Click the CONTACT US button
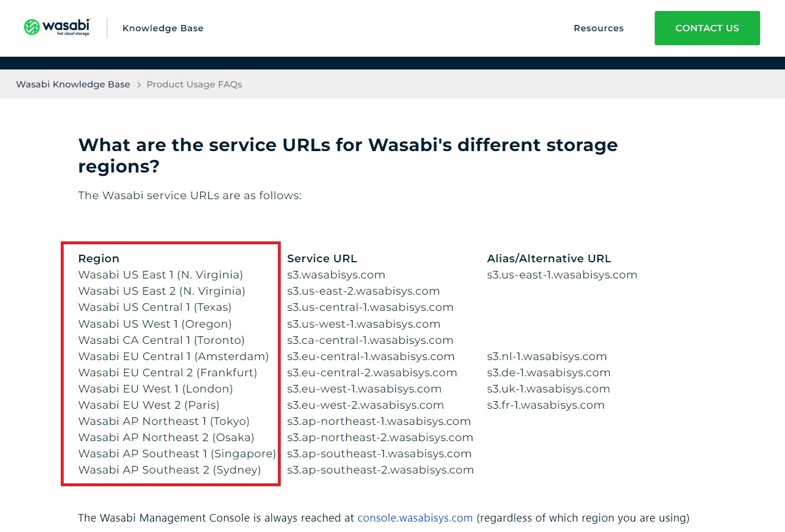 pyautogui.click(x=707, y=28)
